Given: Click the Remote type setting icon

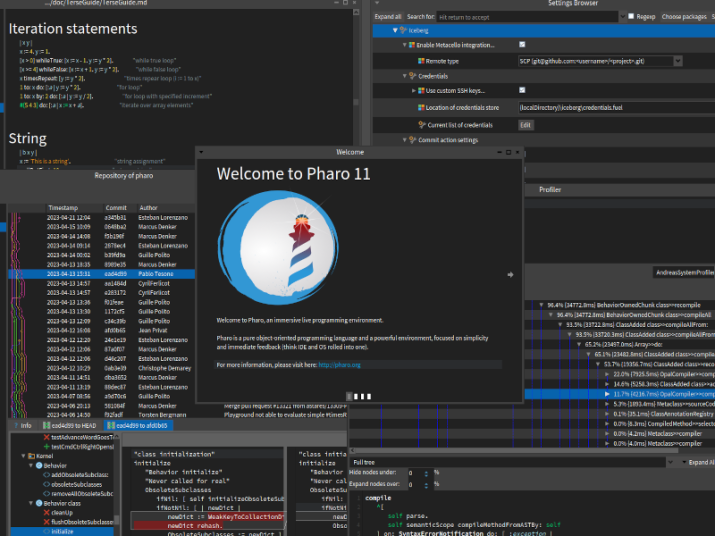Looking at the screenshot, I should (421, 61).
